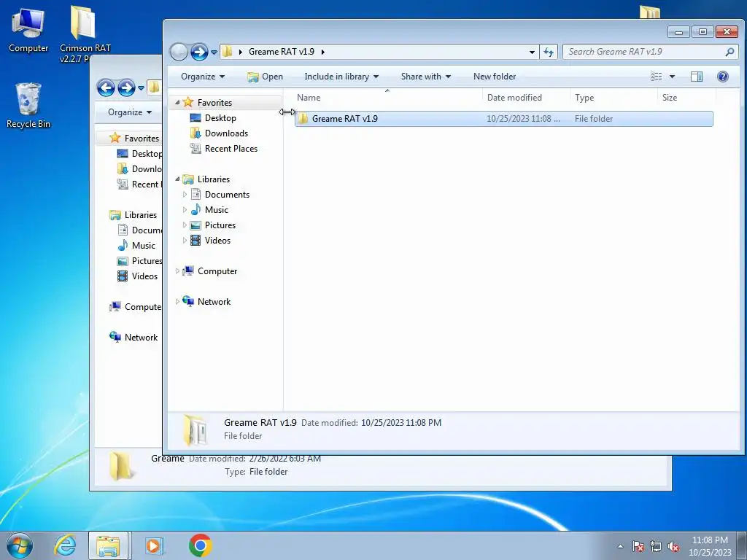Select Network in rear window nav pane

tap(141, 337)
